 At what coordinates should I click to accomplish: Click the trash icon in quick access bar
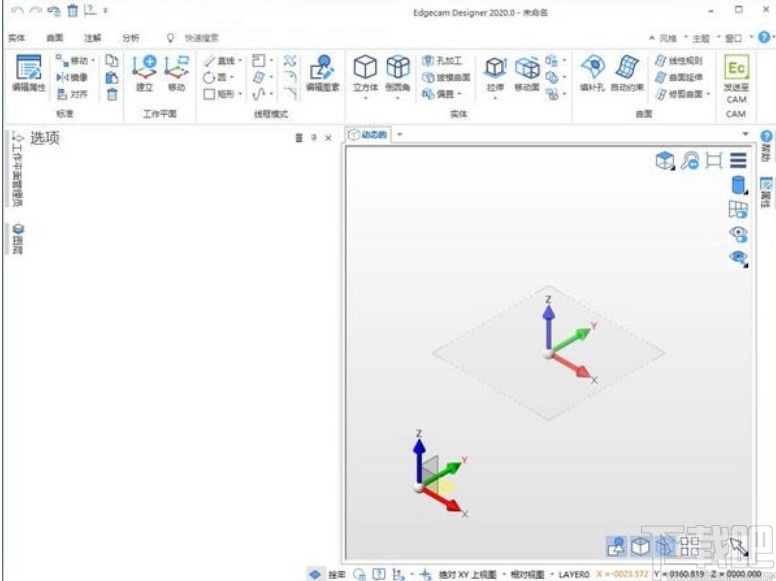pos(73,10)
